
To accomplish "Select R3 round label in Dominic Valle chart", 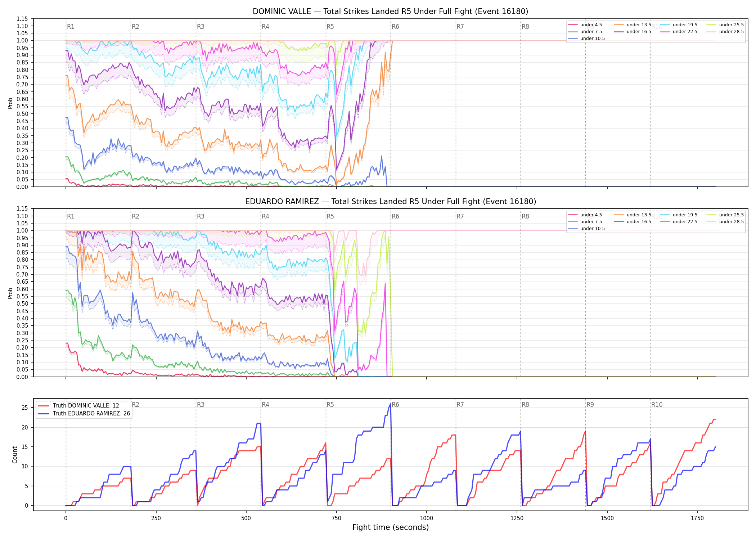I will (x=201, y=27).
